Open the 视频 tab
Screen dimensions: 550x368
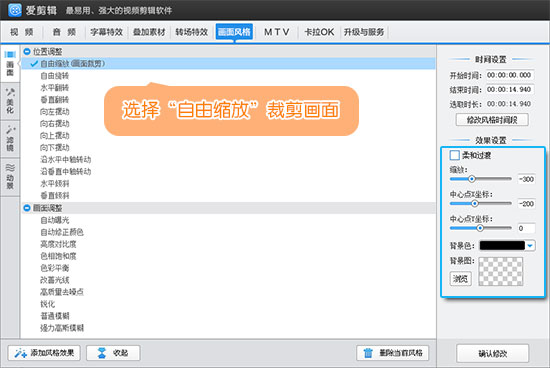click(x=22, y=32)
